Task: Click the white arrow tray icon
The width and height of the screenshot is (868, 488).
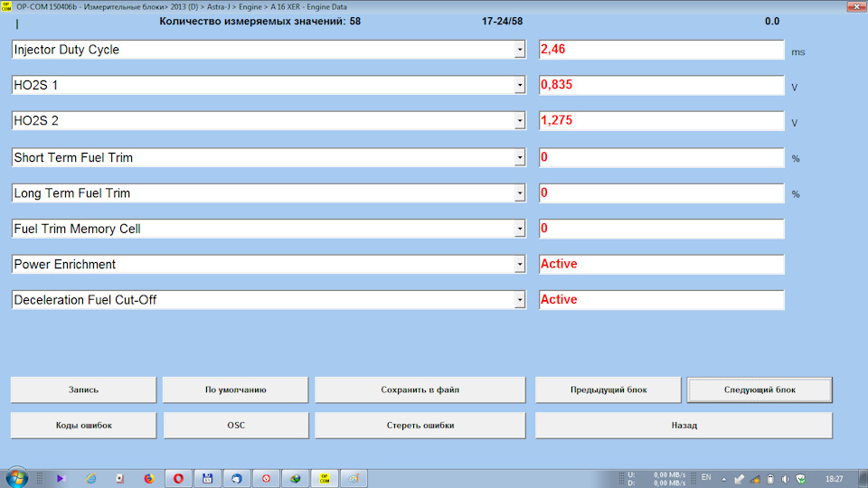Action: [x=739, y=479]
